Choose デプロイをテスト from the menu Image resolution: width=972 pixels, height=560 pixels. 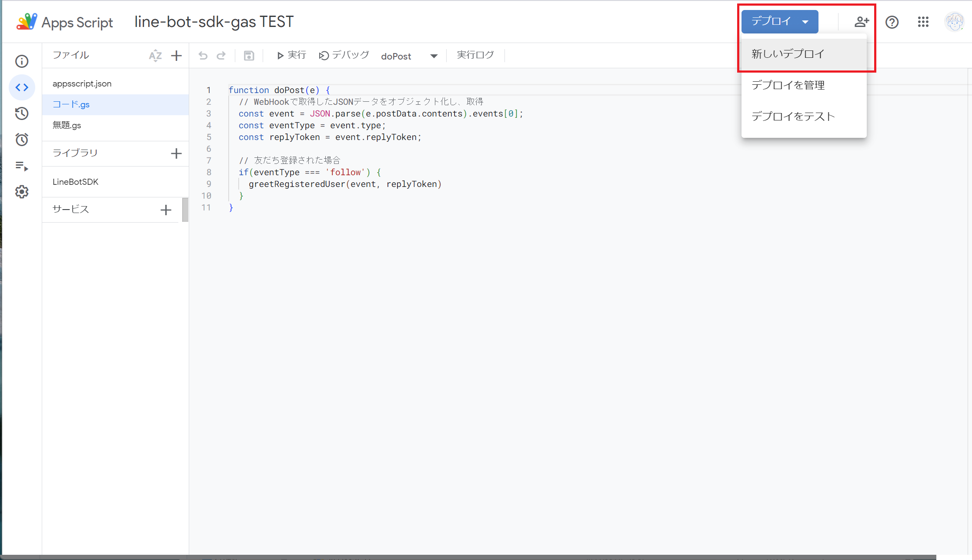793,117
